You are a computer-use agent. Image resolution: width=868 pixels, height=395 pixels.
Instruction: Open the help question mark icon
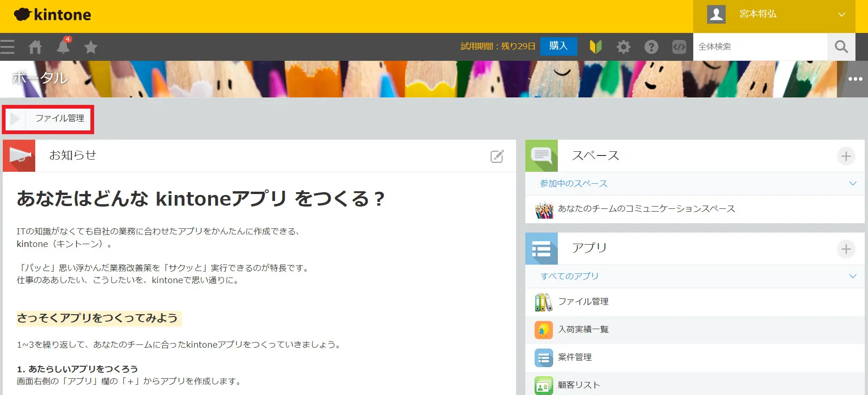point(651,47)
